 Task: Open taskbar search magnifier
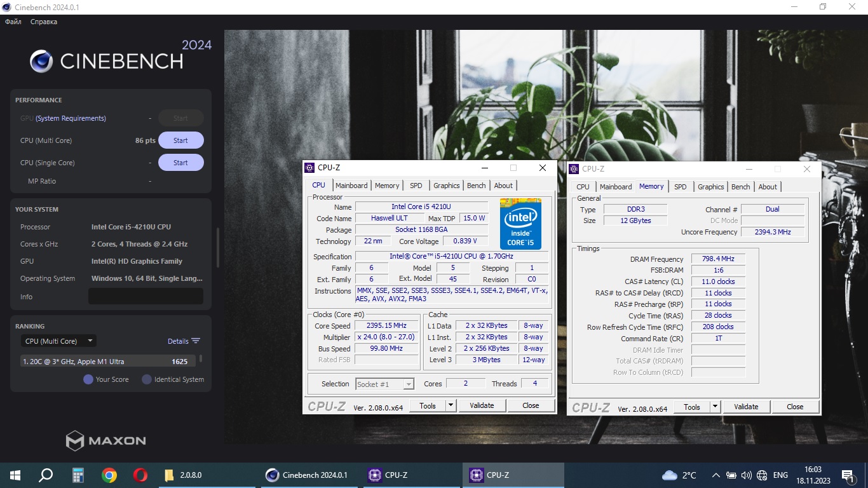[46, 475]
